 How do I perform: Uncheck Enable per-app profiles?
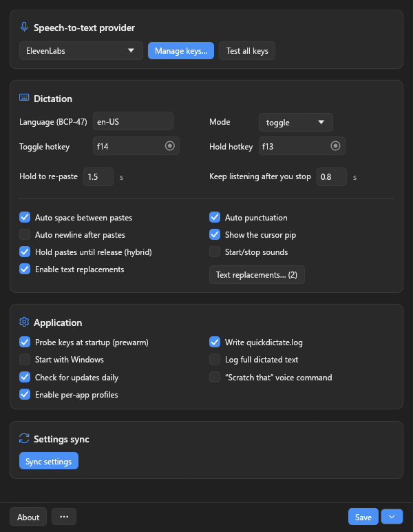[x=25, y=394]
